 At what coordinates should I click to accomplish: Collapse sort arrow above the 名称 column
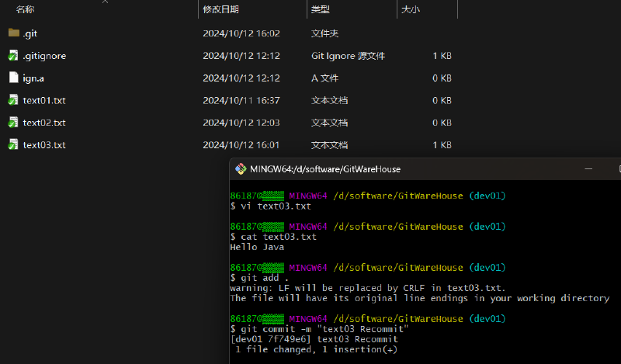point(105,2)
